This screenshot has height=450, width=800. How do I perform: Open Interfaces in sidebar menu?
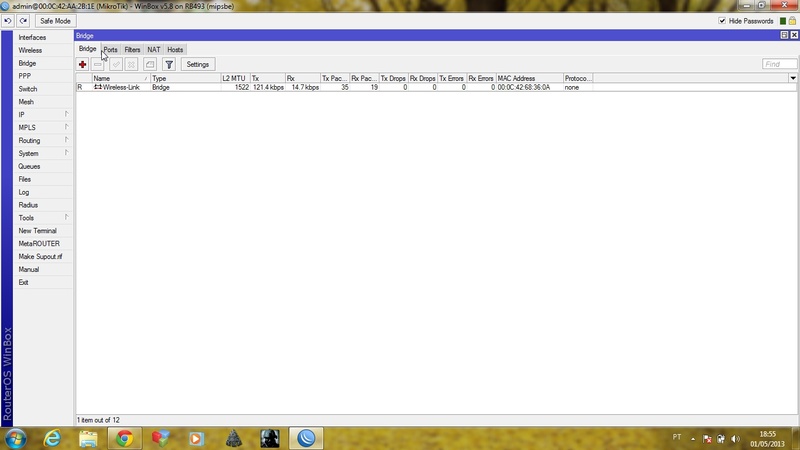[43, 37]
